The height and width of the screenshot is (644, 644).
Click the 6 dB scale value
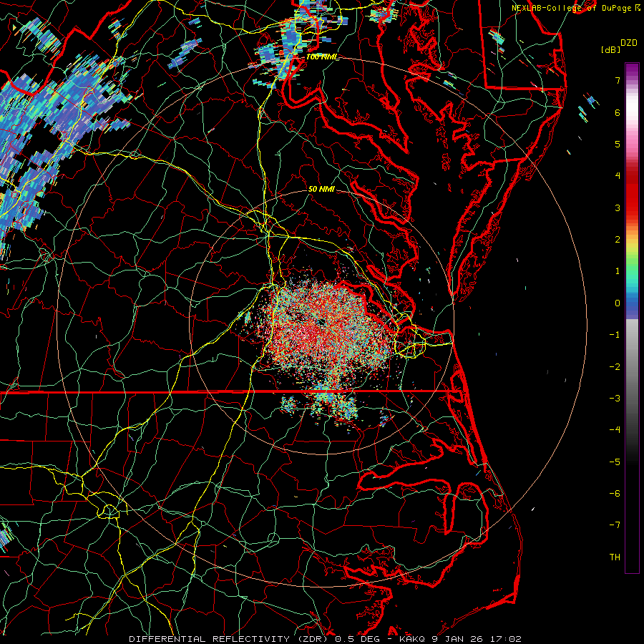618,112
